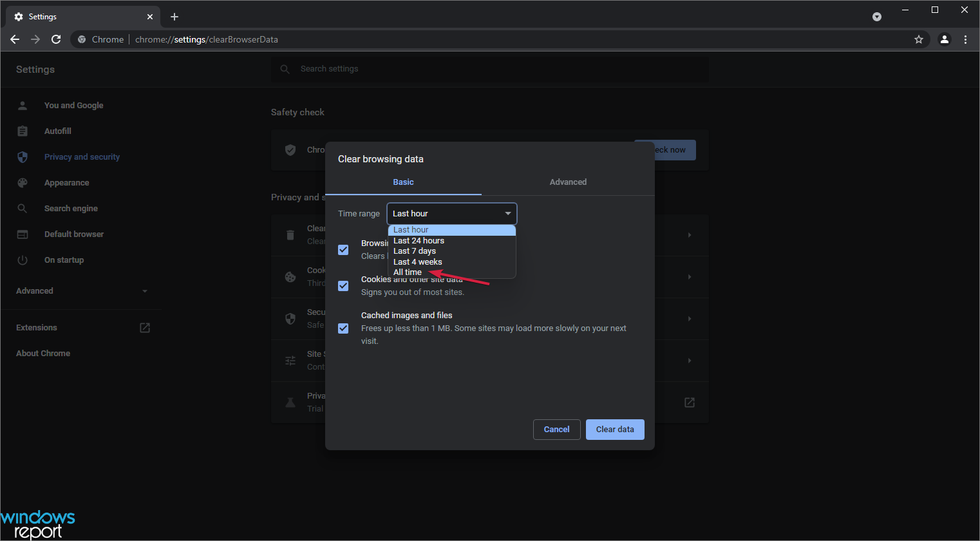Image resolution: width=980 pixels, height=541 pixels.
Task: Click the tab search dropdown icon in title bar
Action: (x=877, y=17)
